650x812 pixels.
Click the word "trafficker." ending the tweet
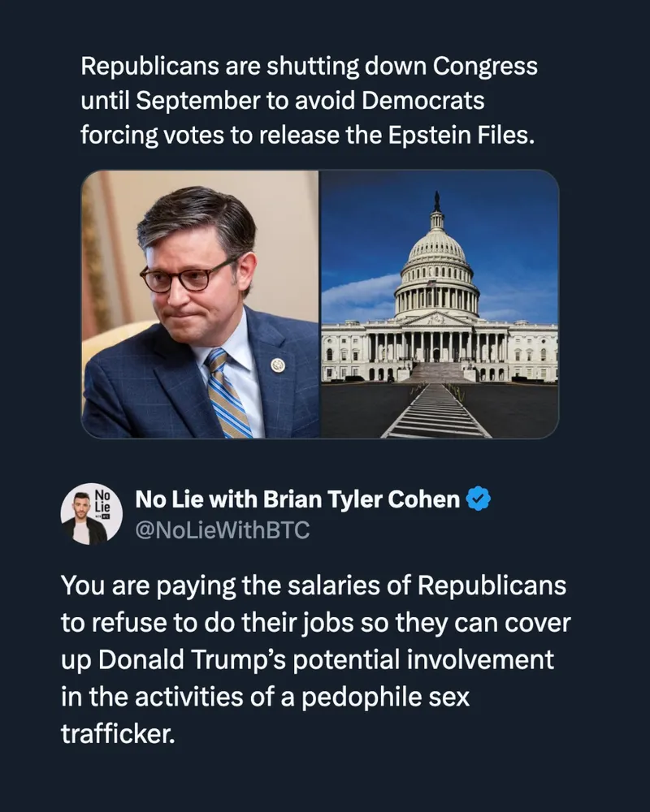(119, 734)
